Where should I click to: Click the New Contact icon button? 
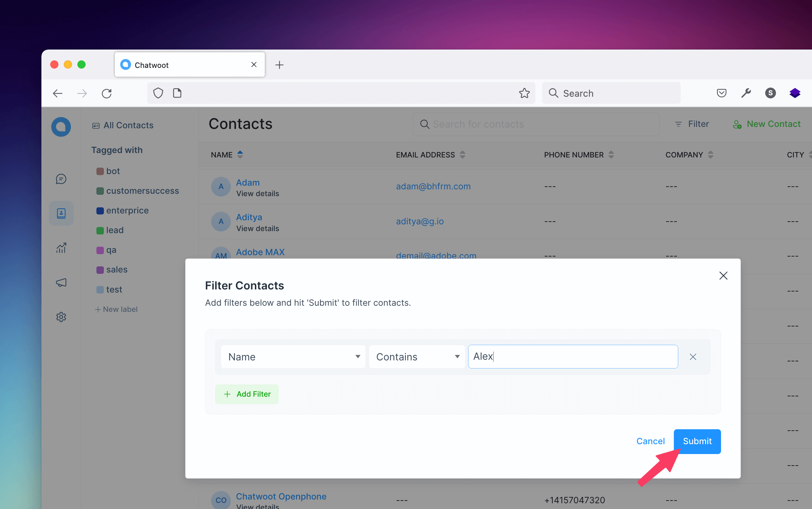coord(738,124)
